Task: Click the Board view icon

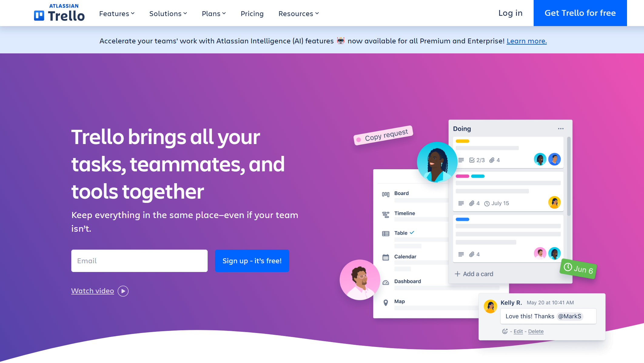Action: [385, 194]
